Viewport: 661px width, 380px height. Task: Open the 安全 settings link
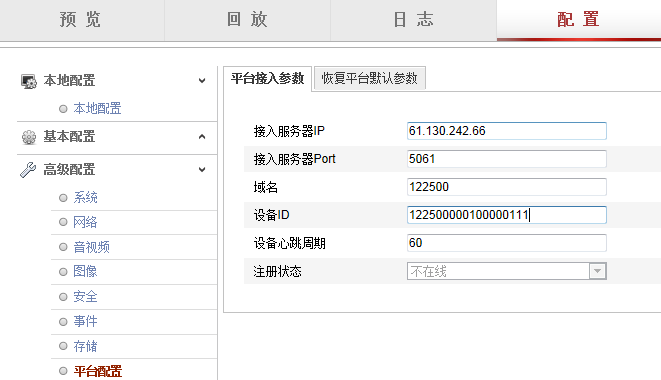85,297
